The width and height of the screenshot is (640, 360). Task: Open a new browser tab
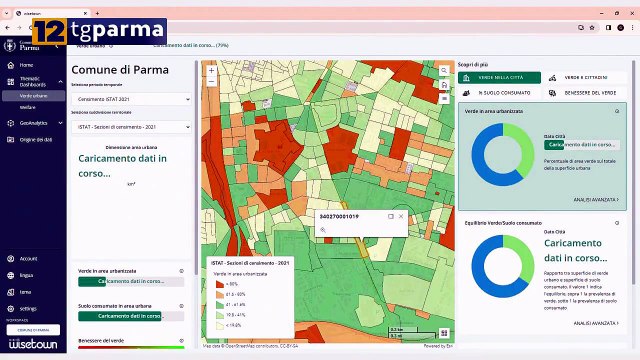point(97,13)
